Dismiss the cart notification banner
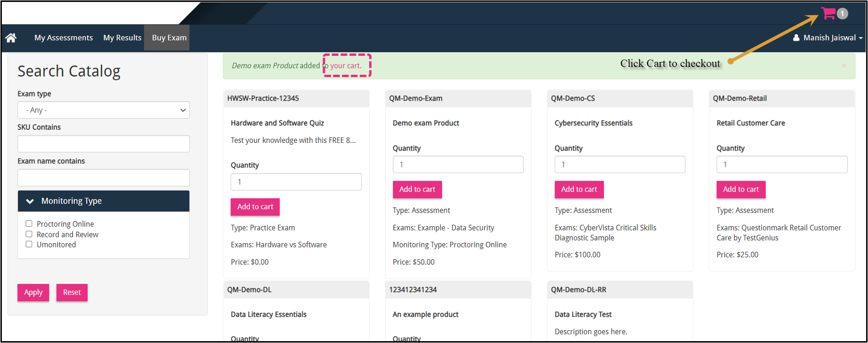The image size is (868, 343). 844,66
